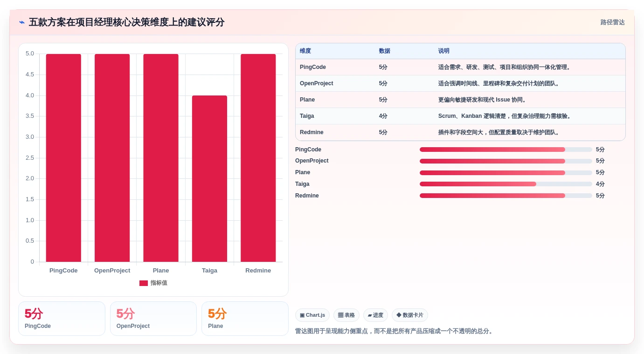The width and height of the screenshot is (644, 354).
Task: Click the description starting 更偏向敏捷研发
Action: point(482,100)
